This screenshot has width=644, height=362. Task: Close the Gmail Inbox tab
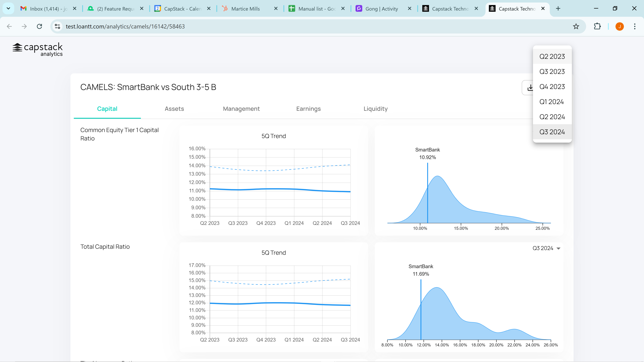click(74, 9)
